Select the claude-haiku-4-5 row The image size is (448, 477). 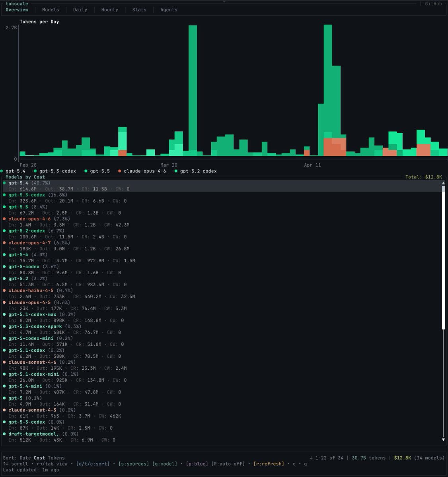(x=222, y=293)
